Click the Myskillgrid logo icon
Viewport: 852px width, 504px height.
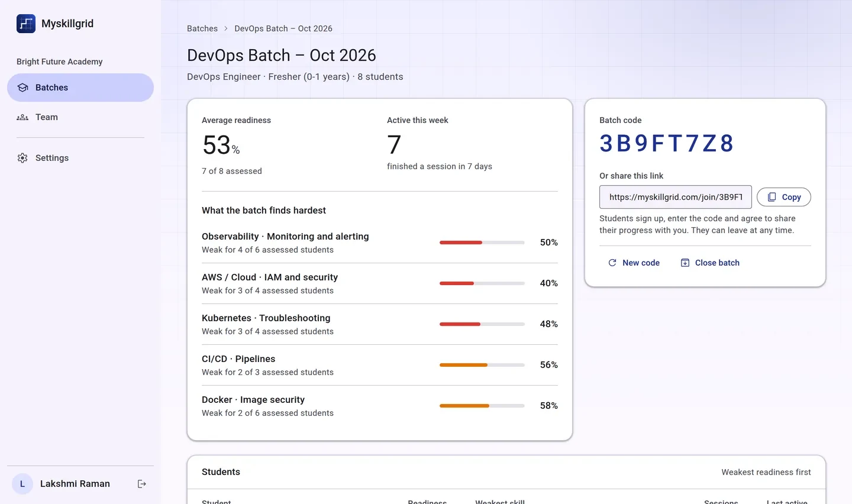pyautogui.click(x=26, y=24)
